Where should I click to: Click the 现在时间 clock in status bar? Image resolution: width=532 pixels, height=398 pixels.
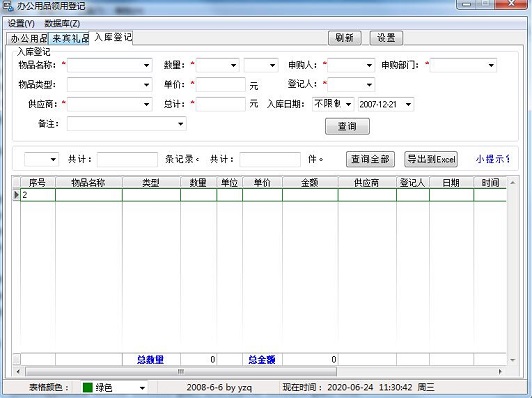point(359,387)
